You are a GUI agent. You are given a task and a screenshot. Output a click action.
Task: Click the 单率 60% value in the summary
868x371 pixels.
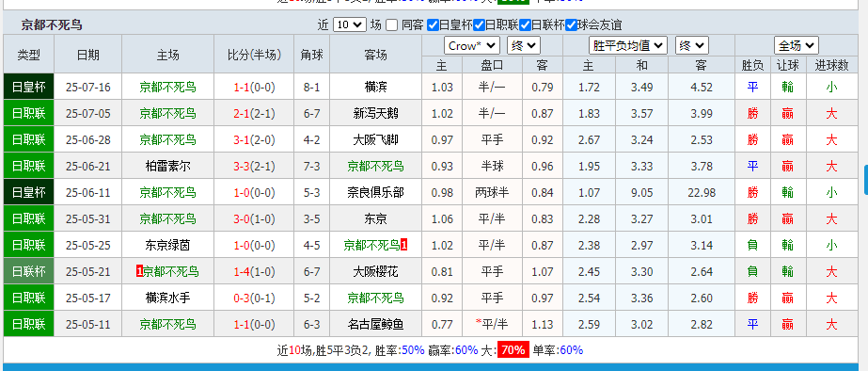click(x=571, y=350)
